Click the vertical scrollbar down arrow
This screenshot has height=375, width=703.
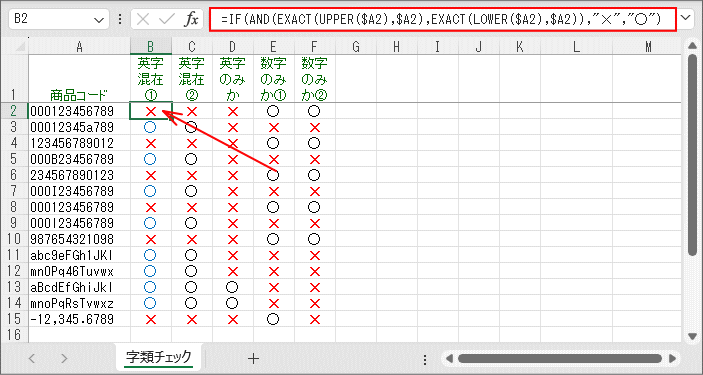click(x=692, y=336)
